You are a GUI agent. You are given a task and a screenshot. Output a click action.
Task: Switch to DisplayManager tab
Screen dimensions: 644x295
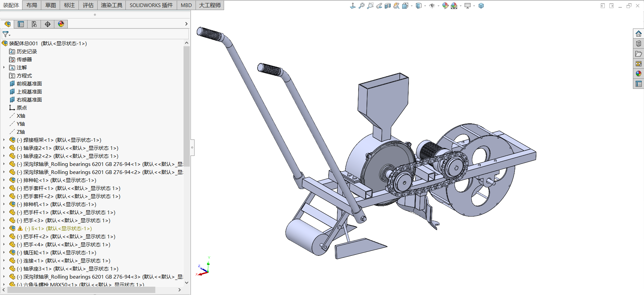click(61, 24)
